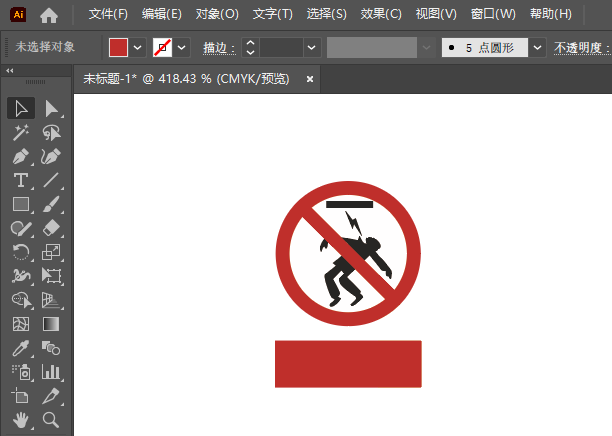Open the 选择(S) menu

(x=326, y=14)
